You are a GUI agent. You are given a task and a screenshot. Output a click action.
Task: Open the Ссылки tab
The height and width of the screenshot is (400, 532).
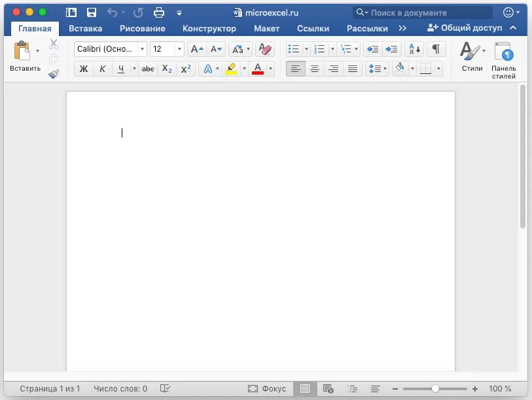click(313, 28)
